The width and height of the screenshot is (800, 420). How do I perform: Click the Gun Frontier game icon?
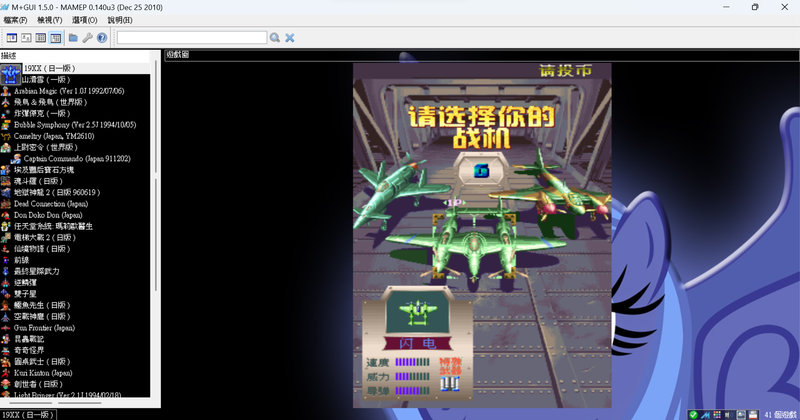click(x=6, y=328)
